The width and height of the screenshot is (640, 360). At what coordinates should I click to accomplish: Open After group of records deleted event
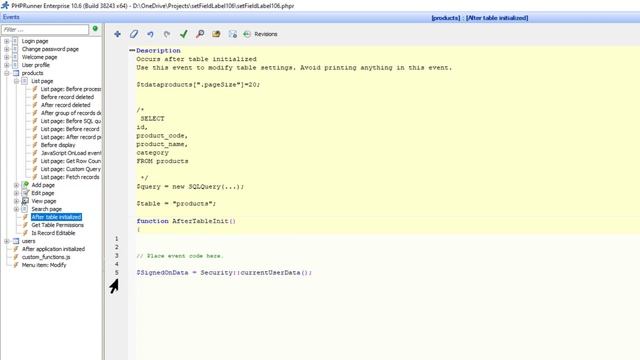click(71, 113)
